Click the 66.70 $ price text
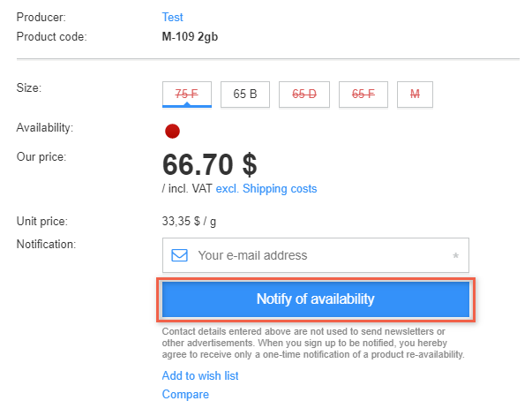The image size is (532, 416). pos(210,164)
